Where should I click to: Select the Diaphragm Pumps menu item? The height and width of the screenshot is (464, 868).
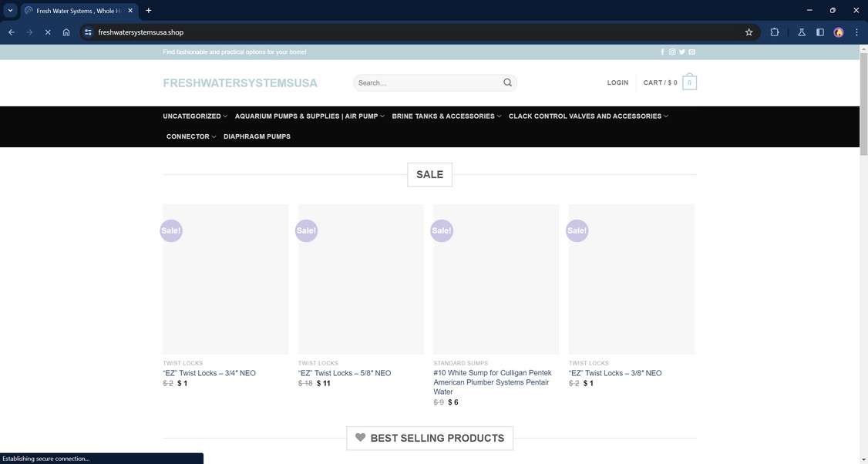pyautogui.click(x=257, y=136)
